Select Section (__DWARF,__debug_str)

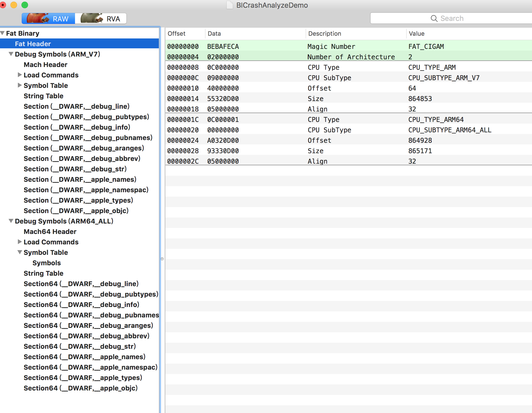click(x=75, y=169)
